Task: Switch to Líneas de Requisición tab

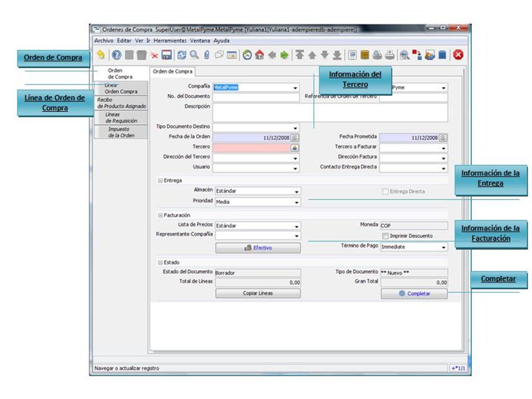Action: pyautogui.click(x=121, y=117)
